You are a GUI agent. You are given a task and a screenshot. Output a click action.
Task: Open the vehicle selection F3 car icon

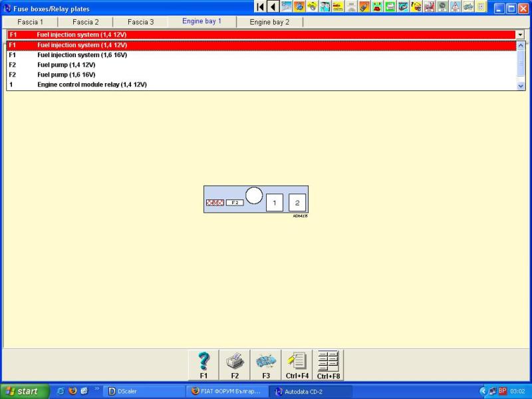coord(266,365)
